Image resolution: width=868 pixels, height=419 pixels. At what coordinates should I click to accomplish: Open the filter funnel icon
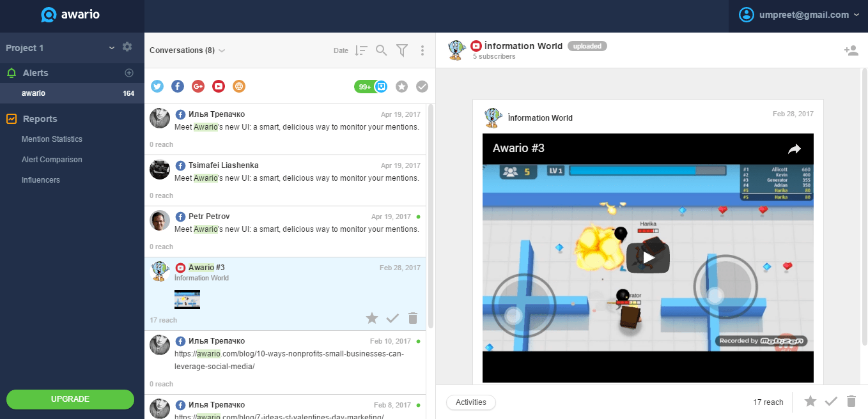(402, 50)
